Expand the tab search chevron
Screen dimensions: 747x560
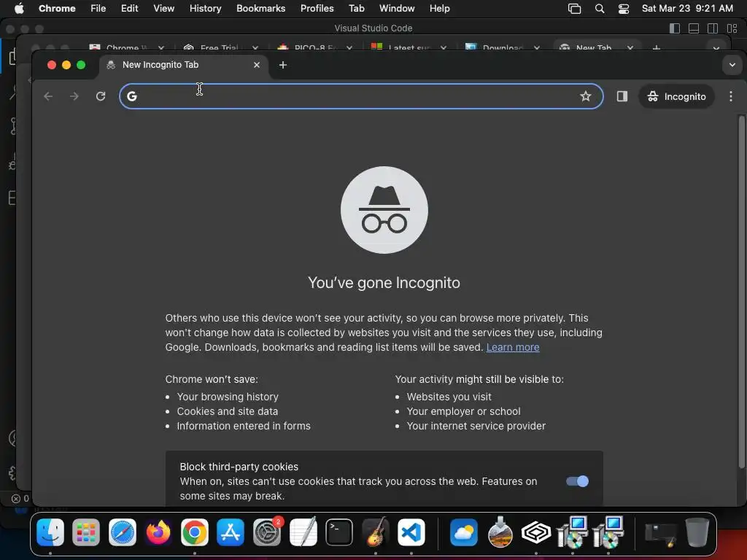pyautogui.click(x=732, y=65)
